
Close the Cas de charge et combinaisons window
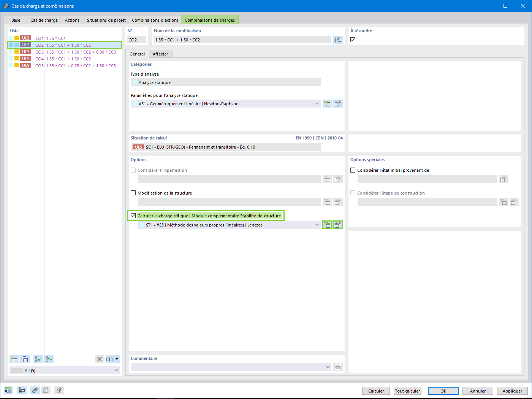523,6
